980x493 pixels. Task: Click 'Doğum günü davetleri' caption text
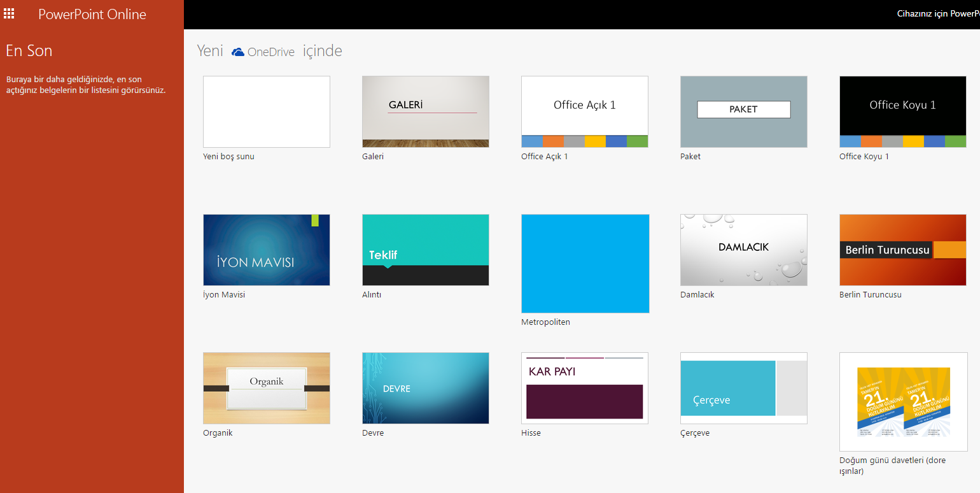click(893, 466)
